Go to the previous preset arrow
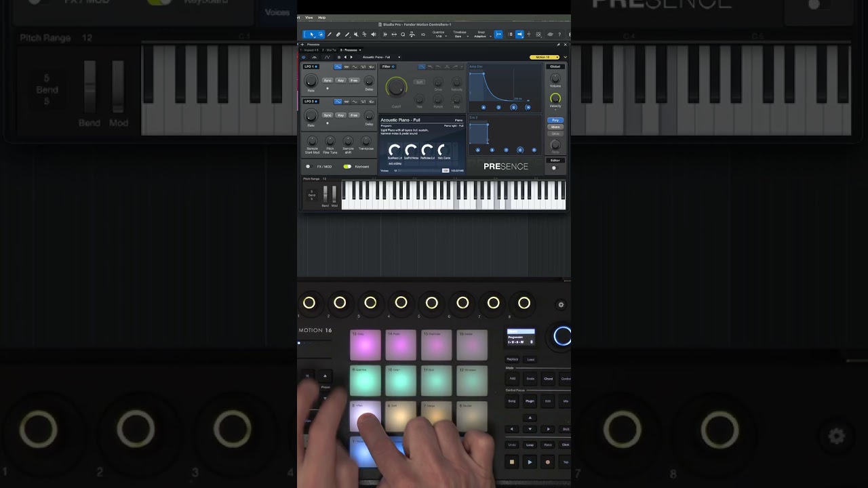 pyautogui.click(x=345, y=58)
